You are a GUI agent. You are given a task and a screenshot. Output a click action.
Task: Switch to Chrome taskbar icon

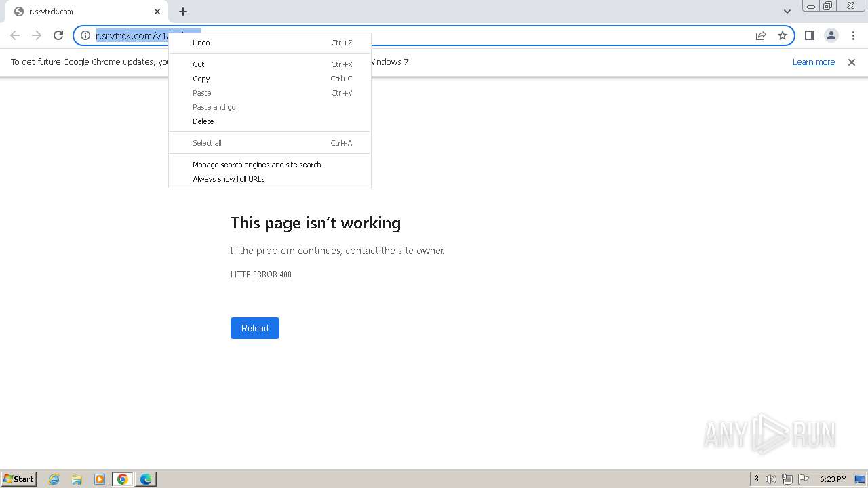(x=123, y=479)
